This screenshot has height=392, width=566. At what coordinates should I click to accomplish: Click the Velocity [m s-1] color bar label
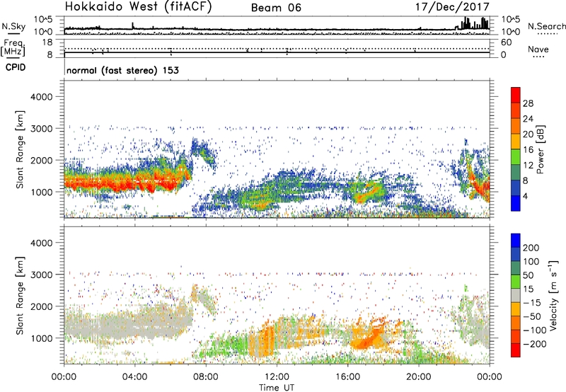[553, 296]
